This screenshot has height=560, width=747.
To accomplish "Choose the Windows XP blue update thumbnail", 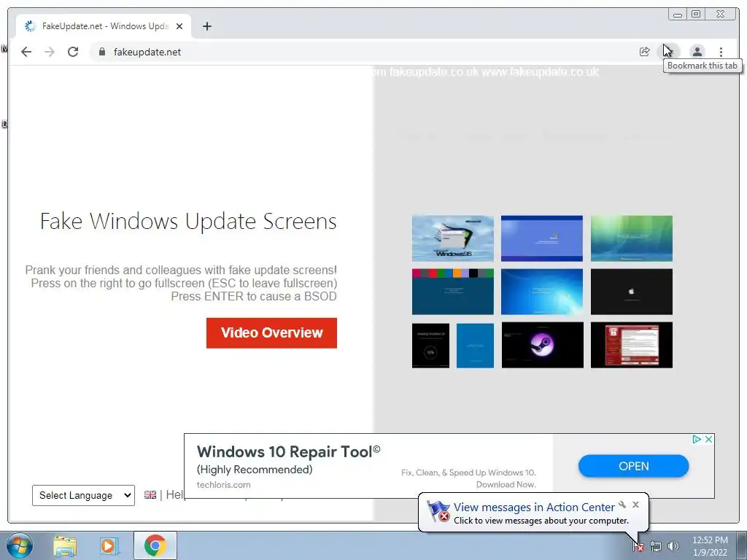I will (542, 238).
